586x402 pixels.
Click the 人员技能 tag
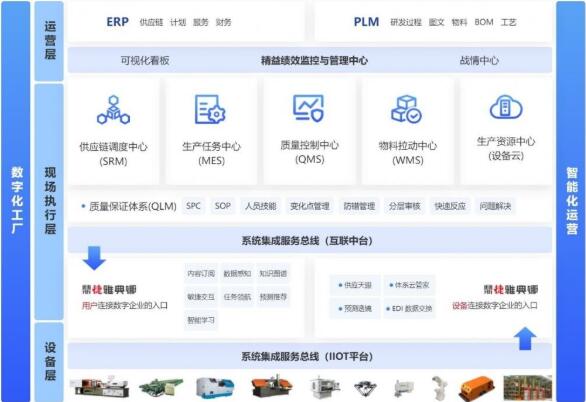(260, 206)
